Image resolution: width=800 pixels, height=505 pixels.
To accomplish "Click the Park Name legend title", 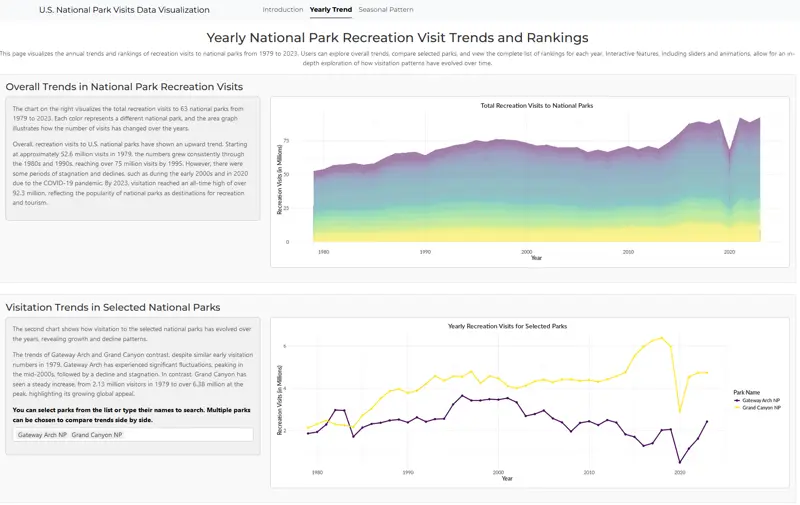I will click(x=748, y=391).
